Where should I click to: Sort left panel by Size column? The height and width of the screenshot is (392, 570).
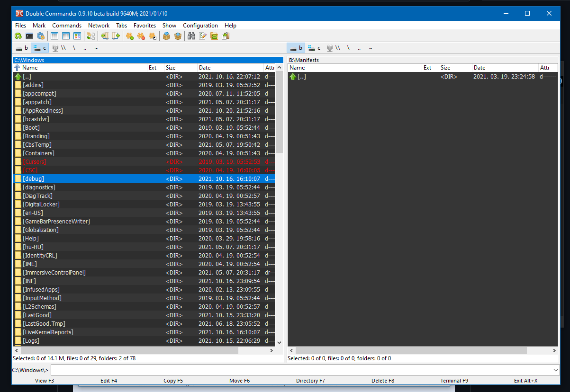tap(181, 68)
